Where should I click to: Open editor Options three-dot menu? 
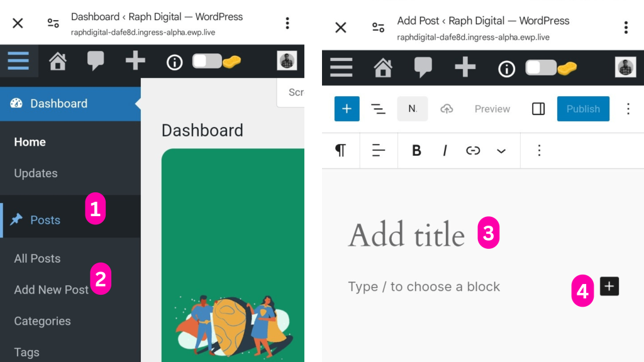[x=628, y=109]
